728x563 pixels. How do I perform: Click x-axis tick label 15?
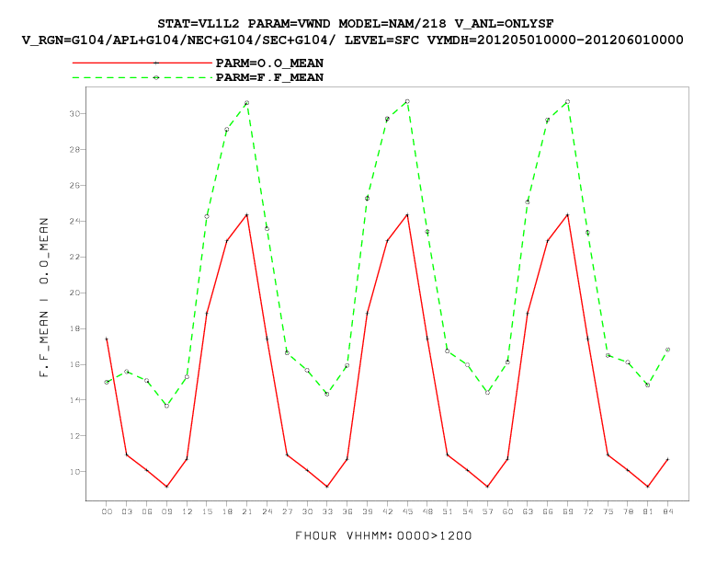207,511
